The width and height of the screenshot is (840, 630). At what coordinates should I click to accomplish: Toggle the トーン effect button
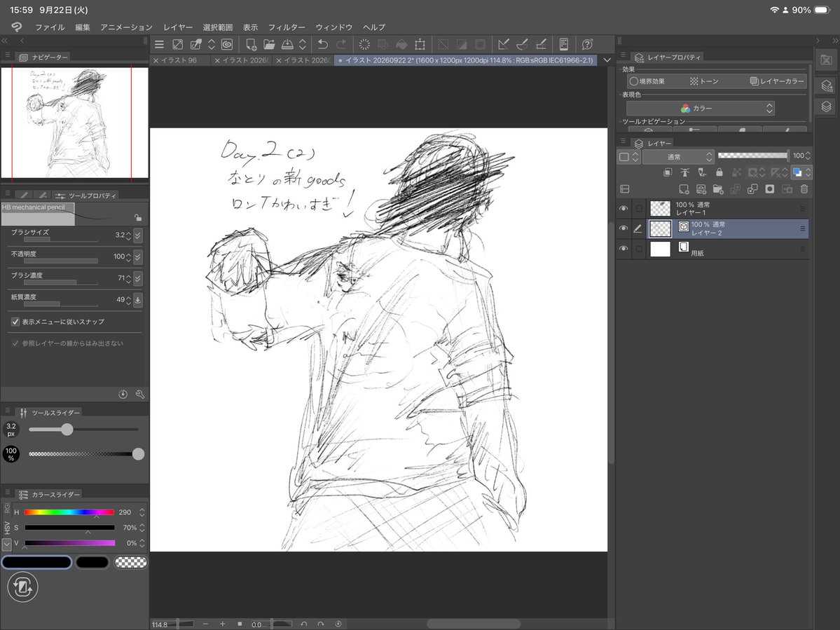point(704,81)
